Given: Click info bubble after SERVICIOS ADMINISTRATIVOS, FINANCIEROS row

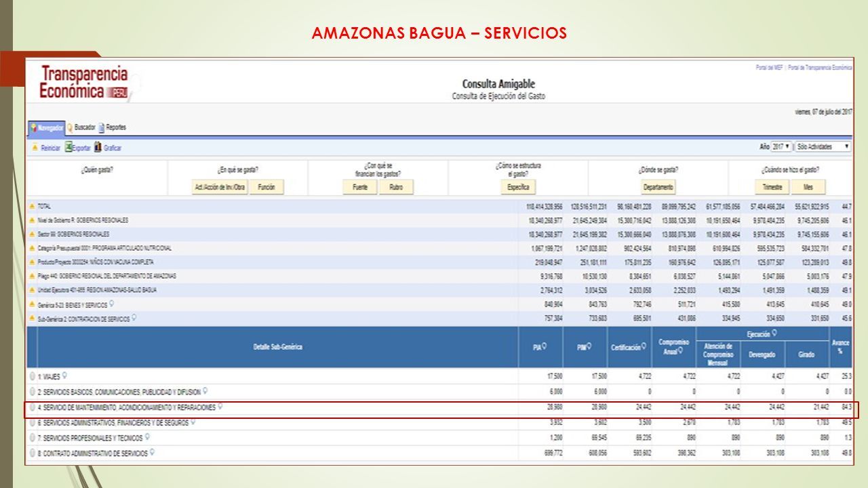Looking at the screenshot, I should pos(194,422).
